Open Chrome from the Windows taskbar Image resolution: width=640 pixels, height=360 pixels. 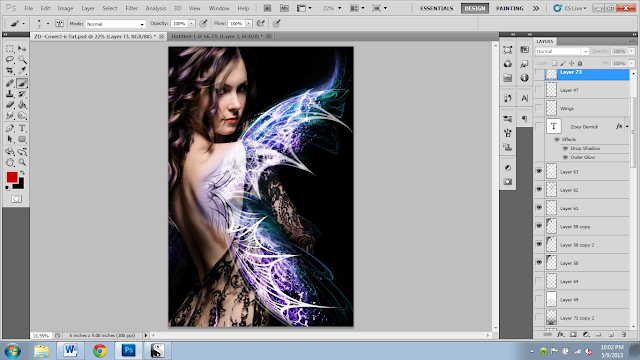coord(100,351)
